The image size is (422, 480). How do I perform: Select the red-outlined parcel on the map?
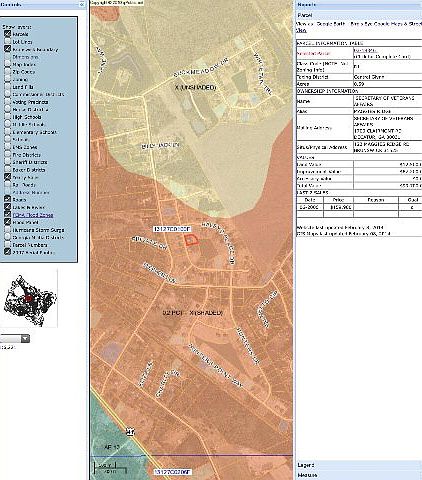coord(191,240)
